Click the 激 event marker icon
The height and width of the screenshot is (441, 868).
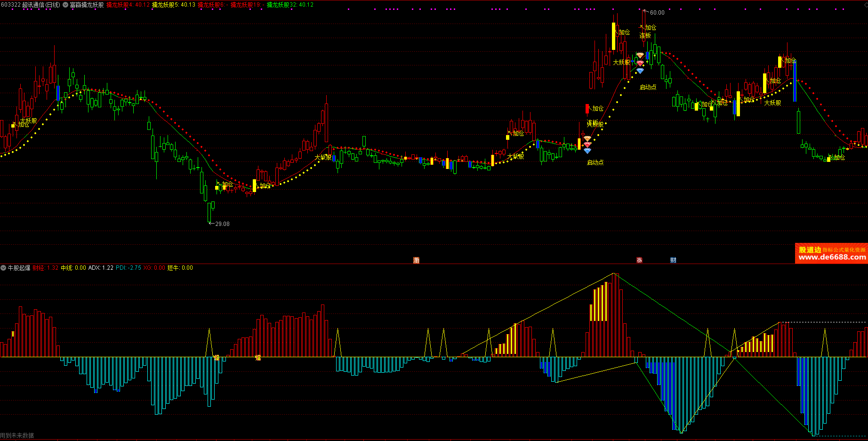point(416,260)
